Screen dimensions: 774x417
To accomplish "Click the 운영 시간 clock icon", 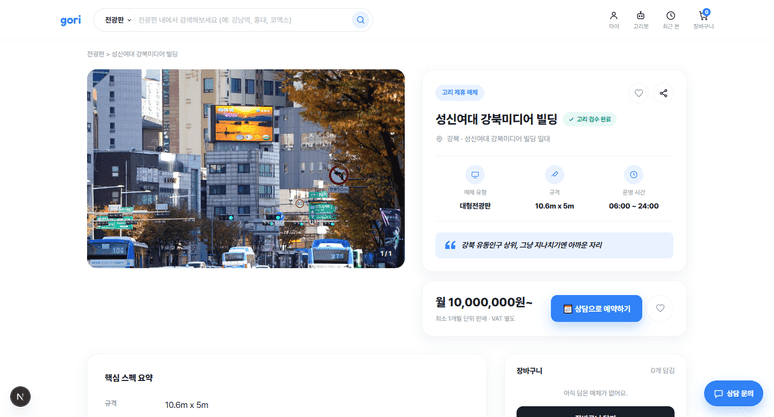I will 633,175.
